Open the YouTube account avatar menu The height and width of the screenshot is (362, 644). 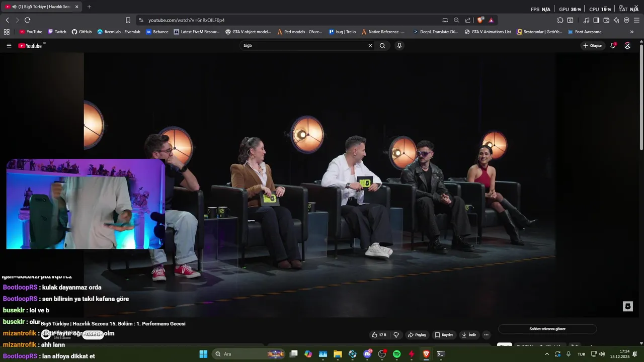(x=627, y=46)
